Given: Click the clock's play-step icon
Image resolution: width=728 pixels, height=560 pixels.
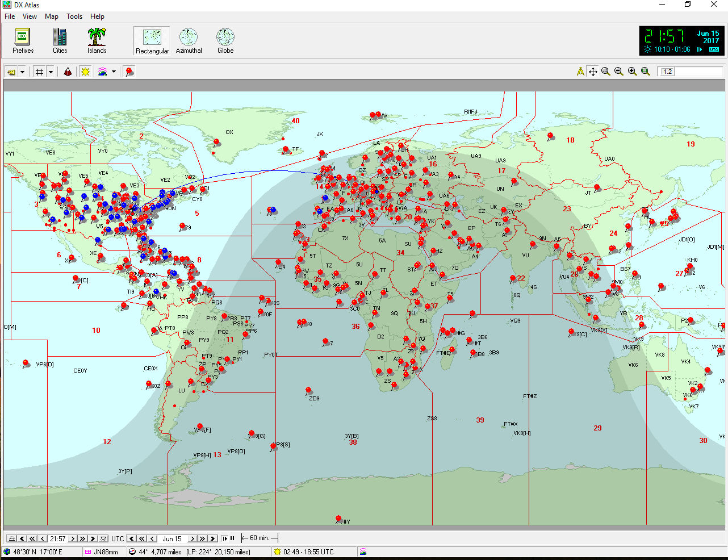Looking at the screenshot, I should coord(700,49).
